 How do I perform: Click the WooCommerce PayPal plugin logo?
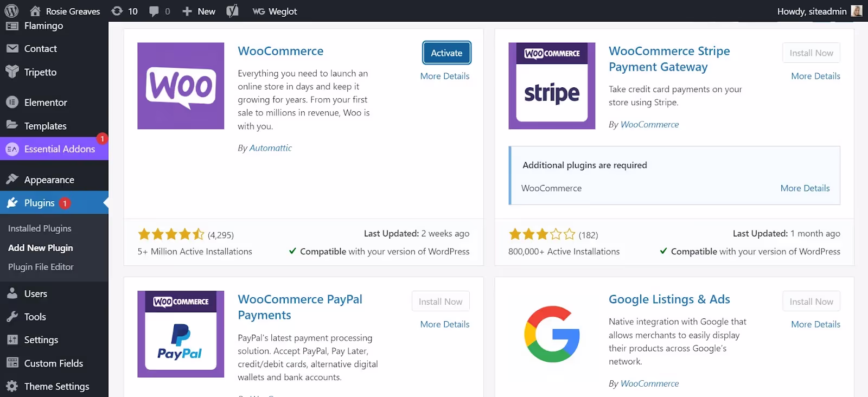coord(181,334)
